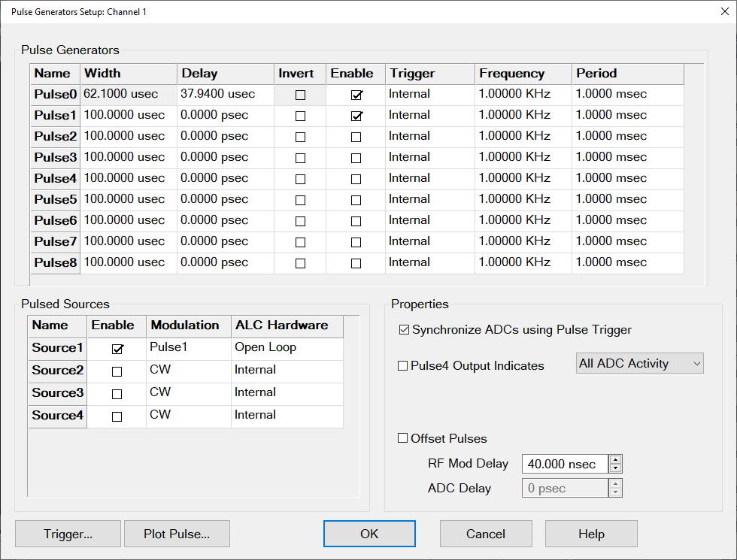Viewport: 737px width, 560px height.
Task: Confirm the dialog with OK
Action: tap(369, 534)
